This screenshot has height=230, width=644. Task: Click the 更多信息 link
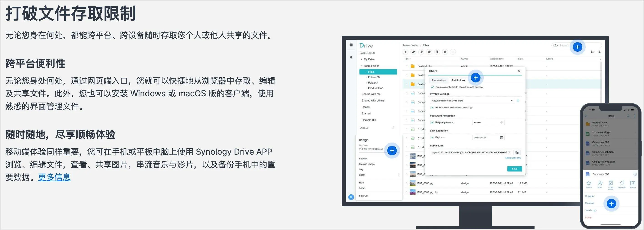(54, 177)
